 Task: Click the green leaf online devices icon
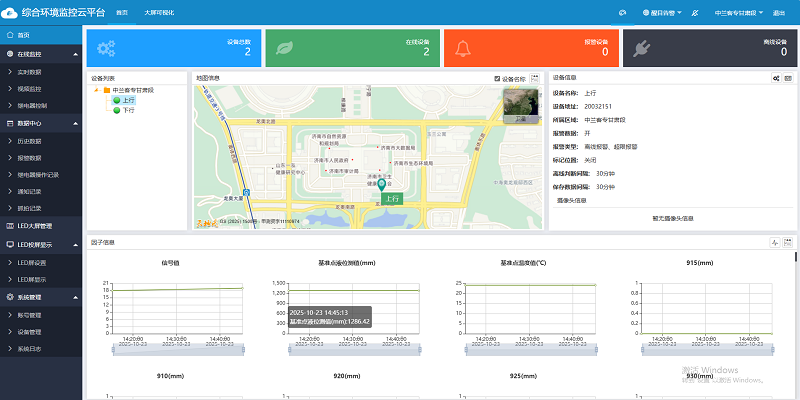coord(284,48)
